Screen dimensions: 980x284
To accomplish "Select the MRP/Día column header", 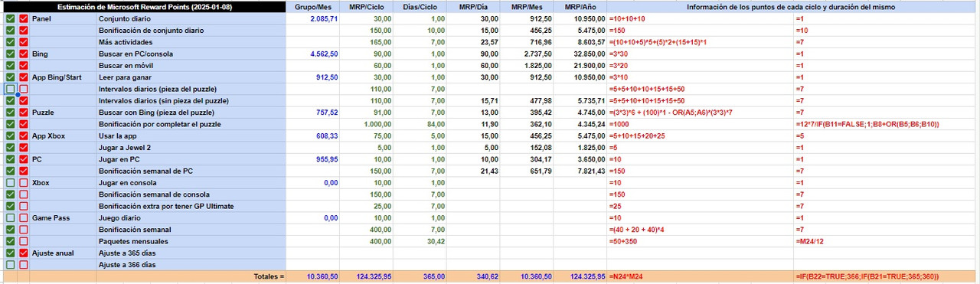I will coord(474,6).
